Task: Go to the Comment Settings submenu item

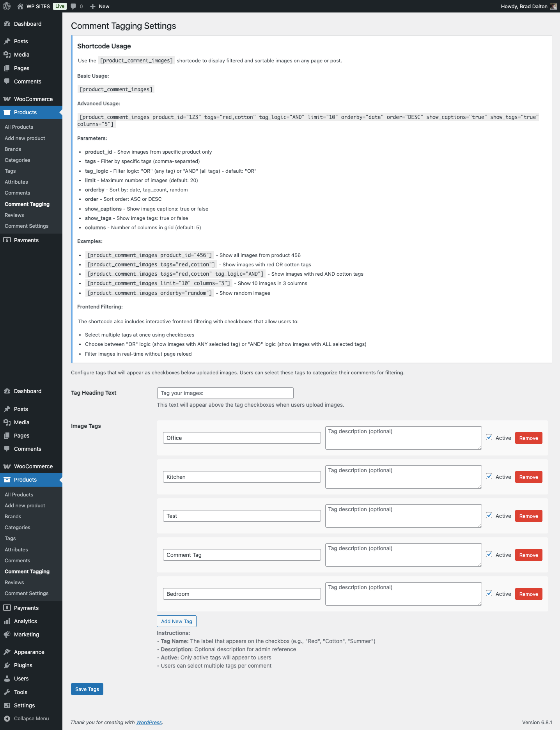Action: tap(27, 593)
